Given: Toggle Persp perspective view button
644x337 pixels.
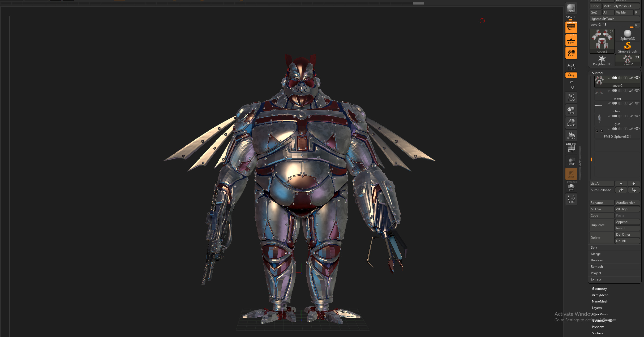Looking at the screenshot, I should 571,27.
